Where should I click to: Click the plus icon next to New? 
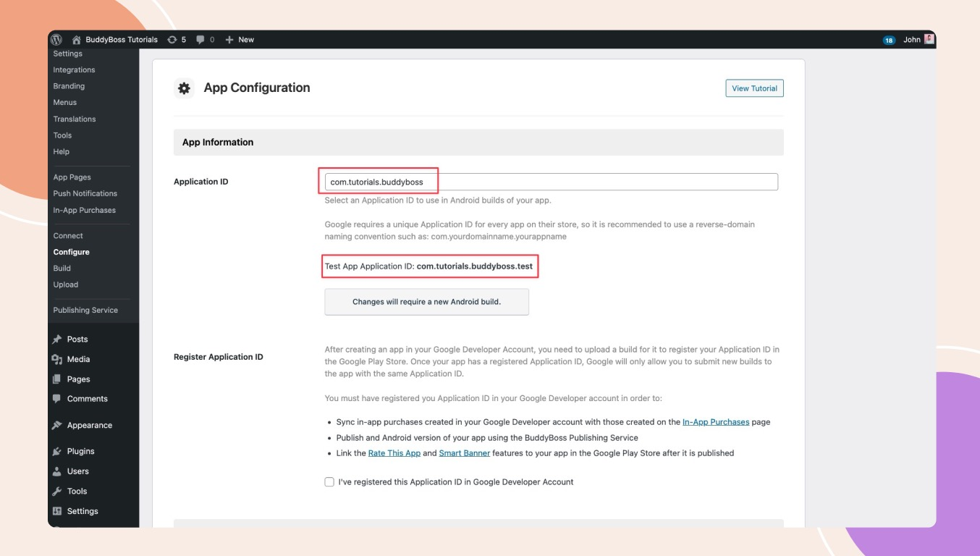[x=229, y=40]
